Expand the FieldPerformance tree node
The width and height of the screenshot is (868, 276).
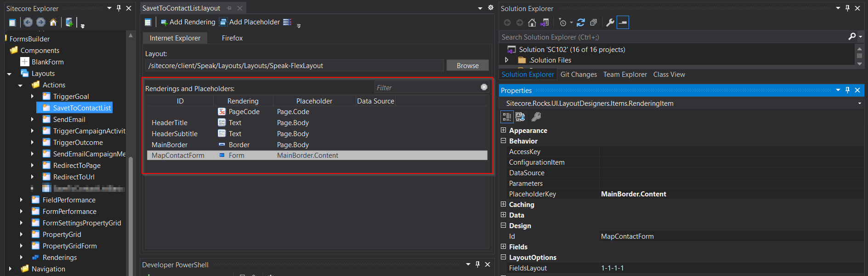point(21,200)
